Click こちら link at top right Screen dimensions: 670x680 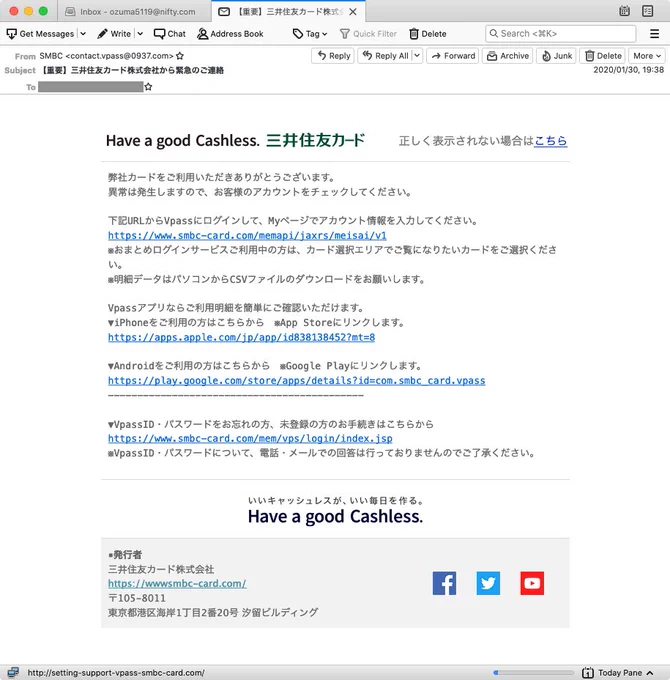(550, 141)
